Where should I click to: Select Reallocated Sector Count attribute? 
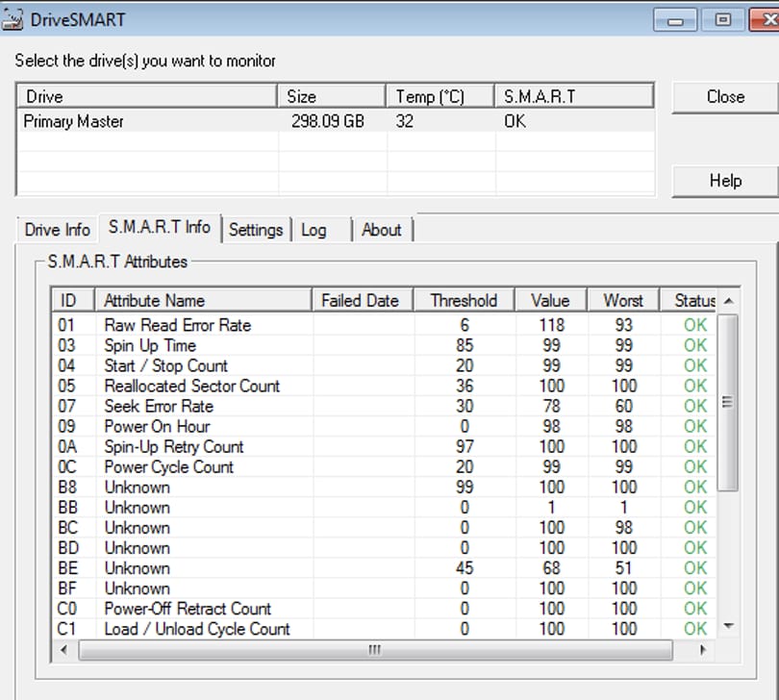click(x=384, y=386)
